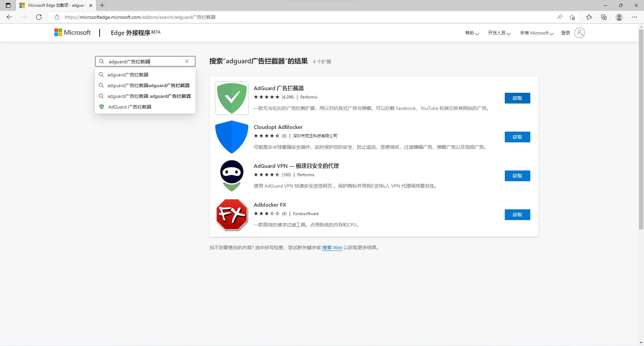Expand the 开发人员 dropdown menu
Viewport: 644px width, 346px height.
pyautogui.click(x=498, y=33)
